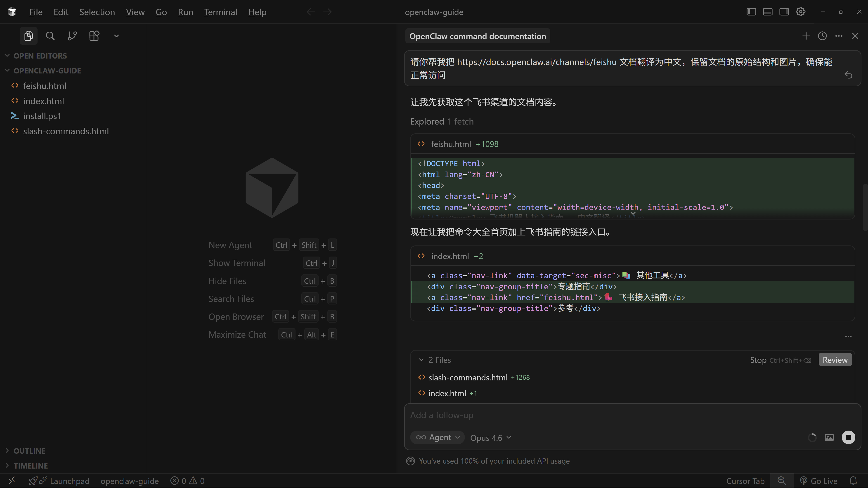Open the Source Control view
The image size is (868, 488).
(x=72, y=36)
